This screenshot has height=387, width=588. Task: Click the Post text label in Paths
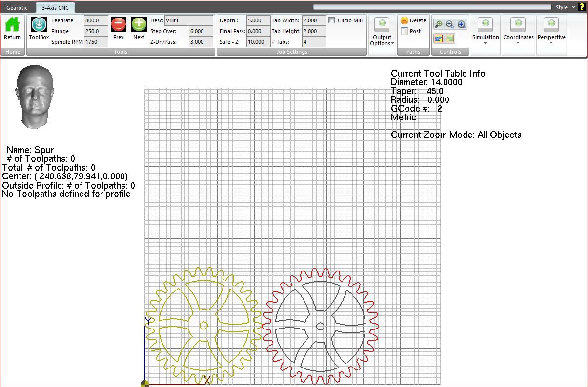(415, 31)
